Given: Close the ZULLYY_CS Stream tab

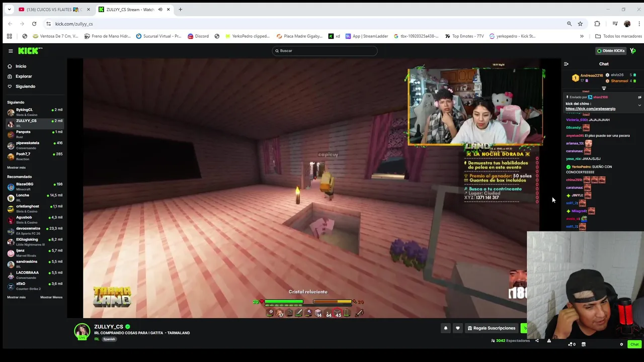Looking at the screenshot, I should point(168,10).
